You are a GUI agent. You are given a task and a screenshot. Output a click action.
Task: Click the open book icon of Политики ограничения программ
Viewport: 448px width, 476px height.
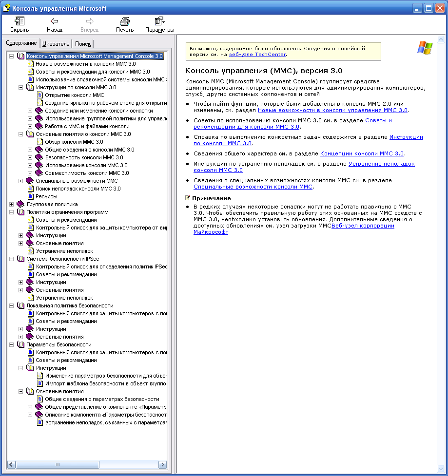pos(20,212)
